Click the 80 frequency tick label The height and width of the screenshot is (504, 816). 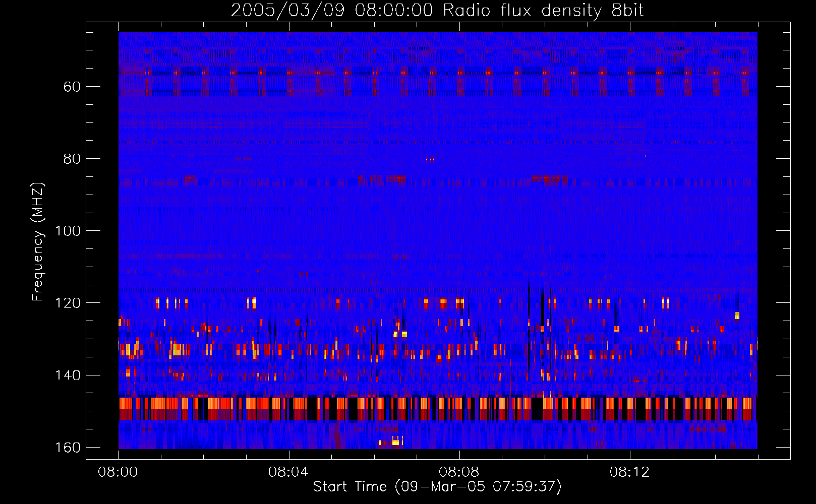tap(72, 159)
